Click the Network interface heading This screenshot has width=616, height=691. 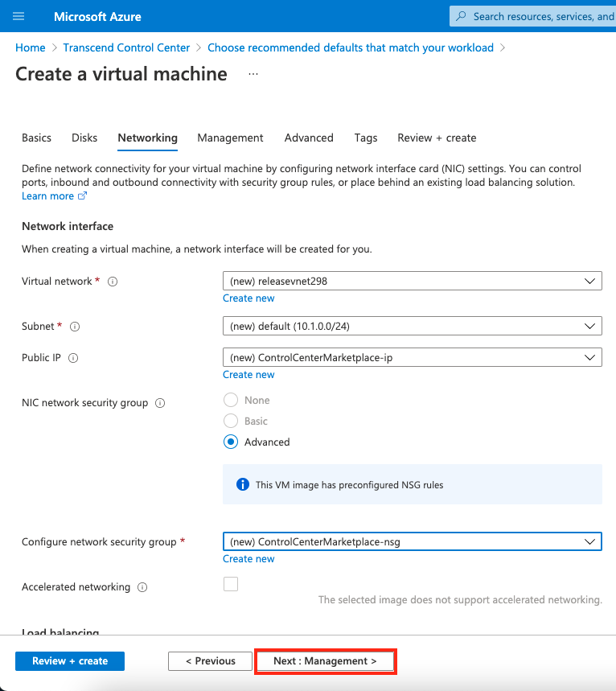point(68,226)
